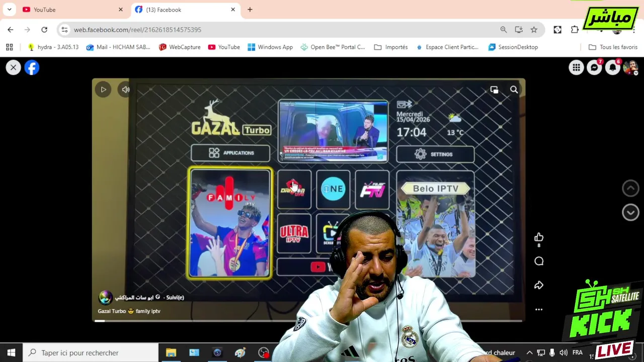Open the reel author's name link
The image size is (644, 362).
click(134, 297)
